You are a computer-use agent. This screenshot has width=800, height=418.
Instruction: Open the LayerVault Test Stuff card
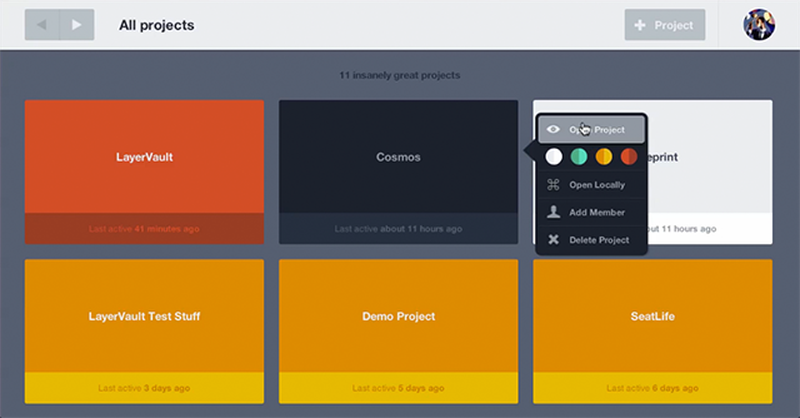pos(144,331)
